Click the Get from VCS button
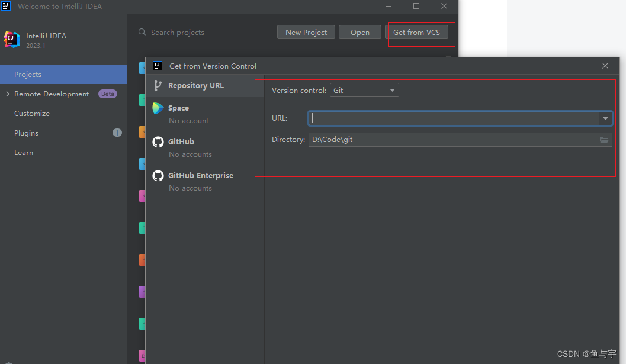 pyautogui.click(x=416, y=33)
